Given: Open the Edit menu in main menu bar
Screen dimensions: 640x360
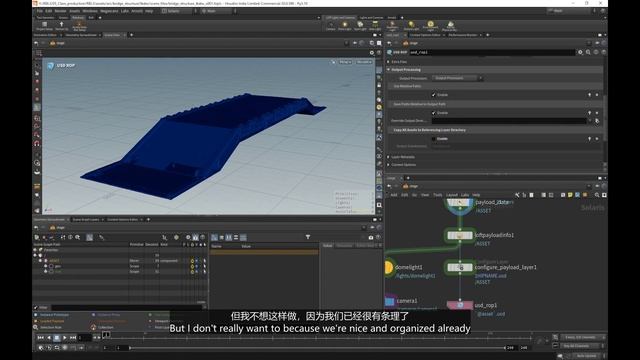Looking at the screenshot, I should coord(49,11).
